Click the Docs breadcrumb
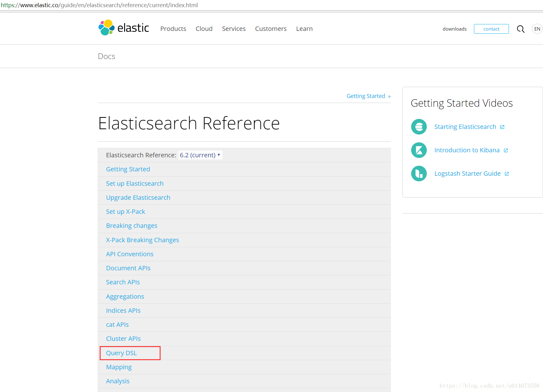 coord(107,56)
